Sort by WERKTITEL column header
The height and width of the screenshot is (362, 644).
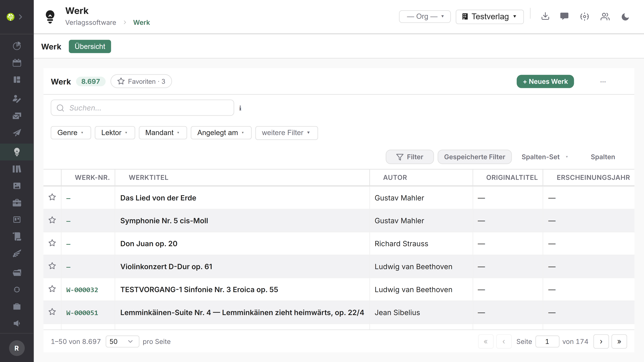tap(149, 177)
